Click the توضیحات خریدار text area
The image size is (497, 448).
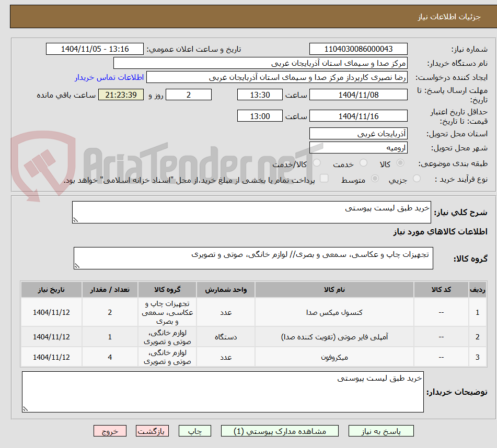(x=223, y=392)
